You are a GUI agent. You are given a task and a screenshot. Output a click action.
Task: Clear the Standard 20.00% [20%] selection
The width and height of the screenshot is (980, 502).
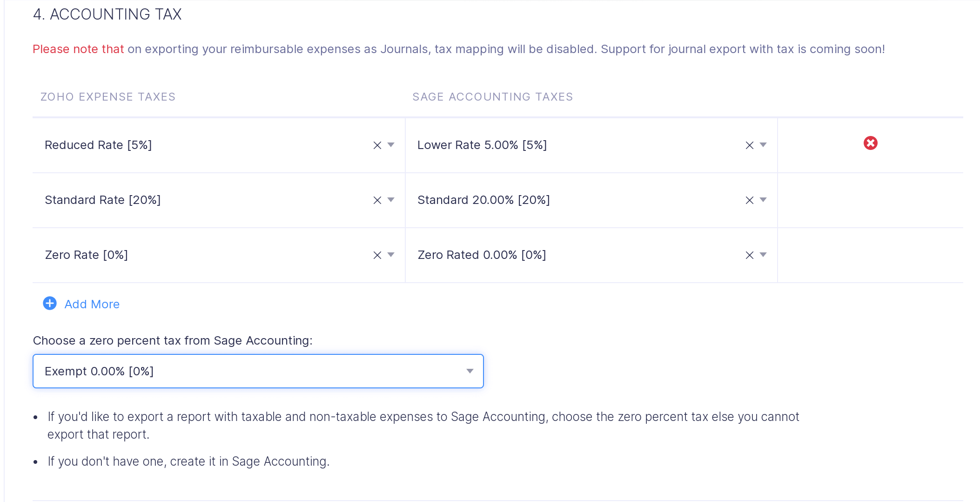[749, 200]
